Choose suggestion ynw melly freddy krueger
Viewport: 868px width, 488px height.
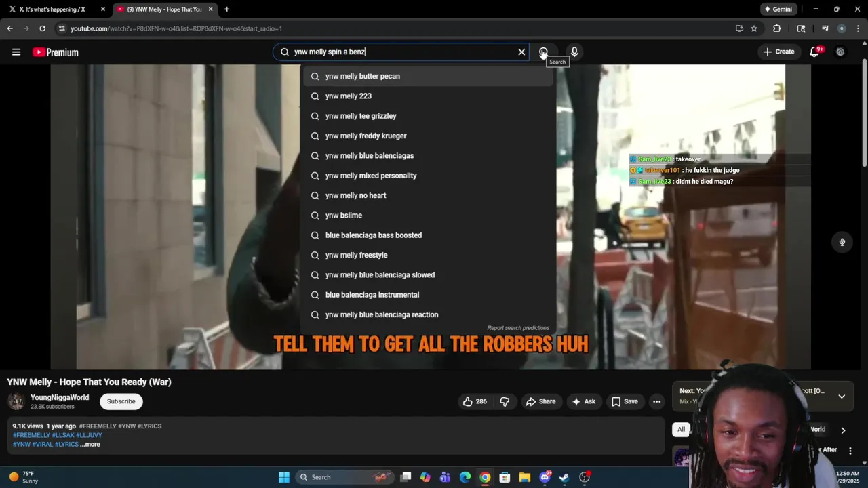(428, 136)
